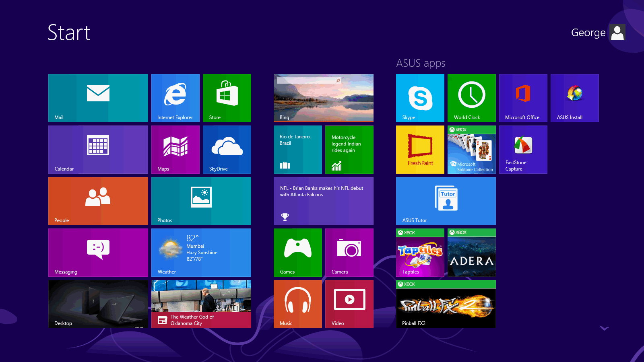
Task: Open finance tile about Motorcycle legend Indian
Action: click(x=349, y=150)
